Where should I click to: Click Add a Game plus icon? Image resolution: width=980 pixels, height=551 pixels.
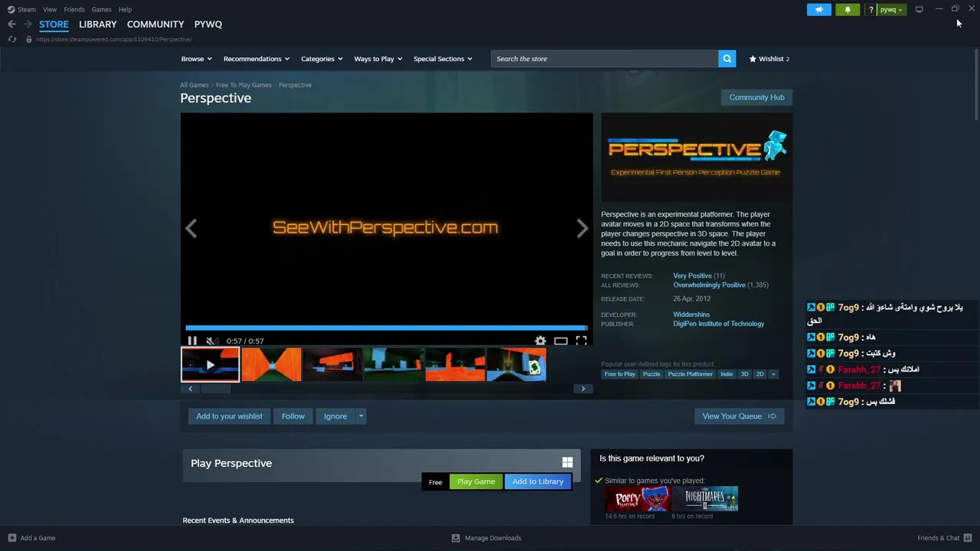click(11, 538)
